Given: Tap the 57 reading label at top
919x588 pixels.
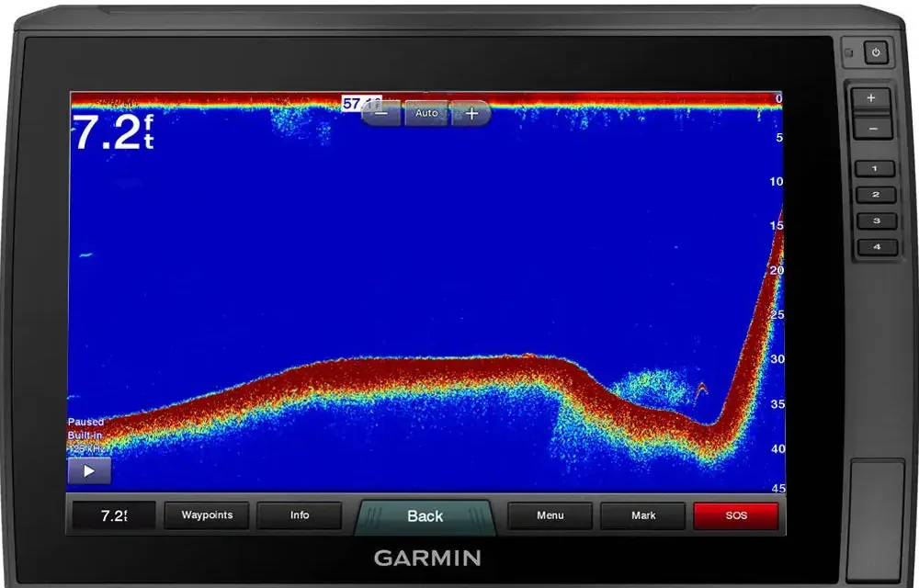Looking at the screenshot, I should (361, 104).
